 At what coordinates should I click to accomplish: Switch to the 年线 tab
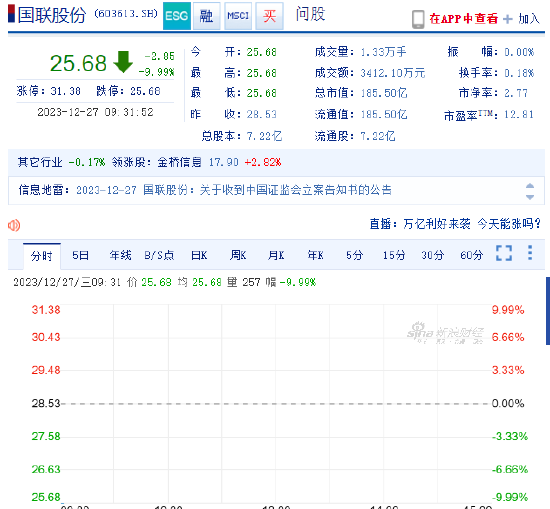click(120, 255)
